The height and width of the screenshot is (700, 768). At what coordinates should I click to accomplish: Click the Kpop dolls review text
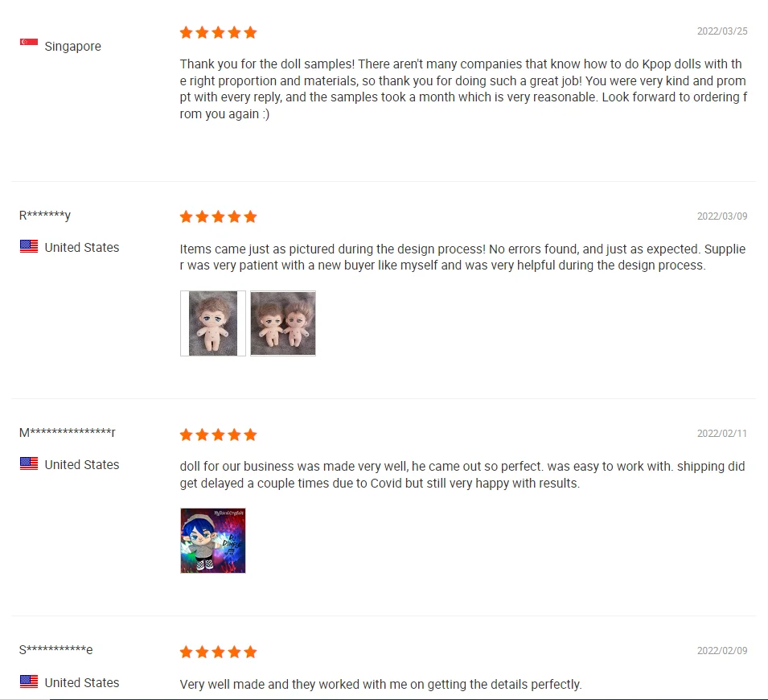tap(463, 89)
